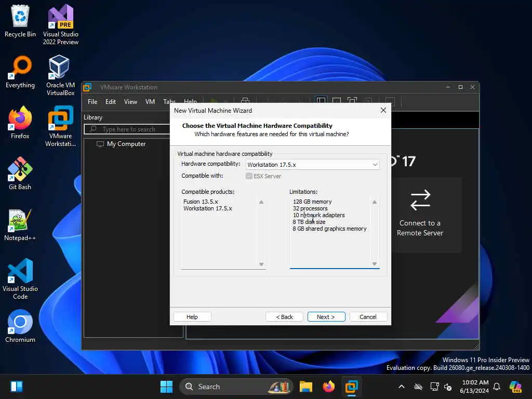Click VMware Workstation taskbar icon

(352, 387)
